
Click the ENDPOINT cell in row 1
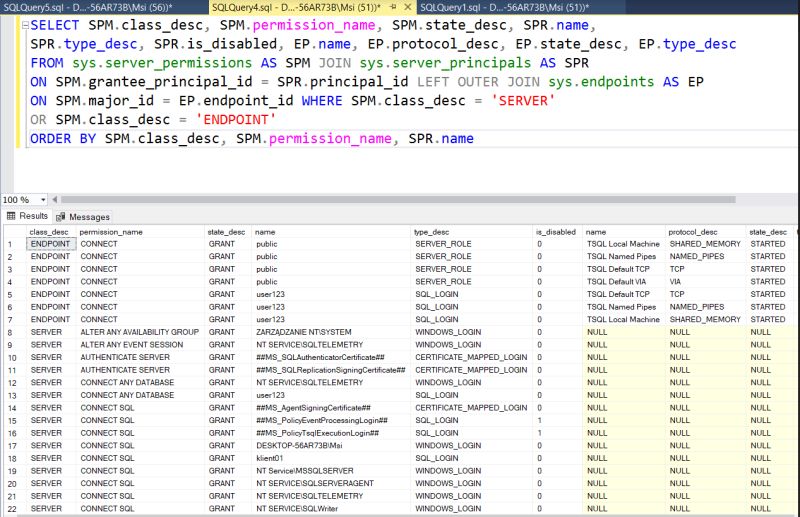point(51,244)
